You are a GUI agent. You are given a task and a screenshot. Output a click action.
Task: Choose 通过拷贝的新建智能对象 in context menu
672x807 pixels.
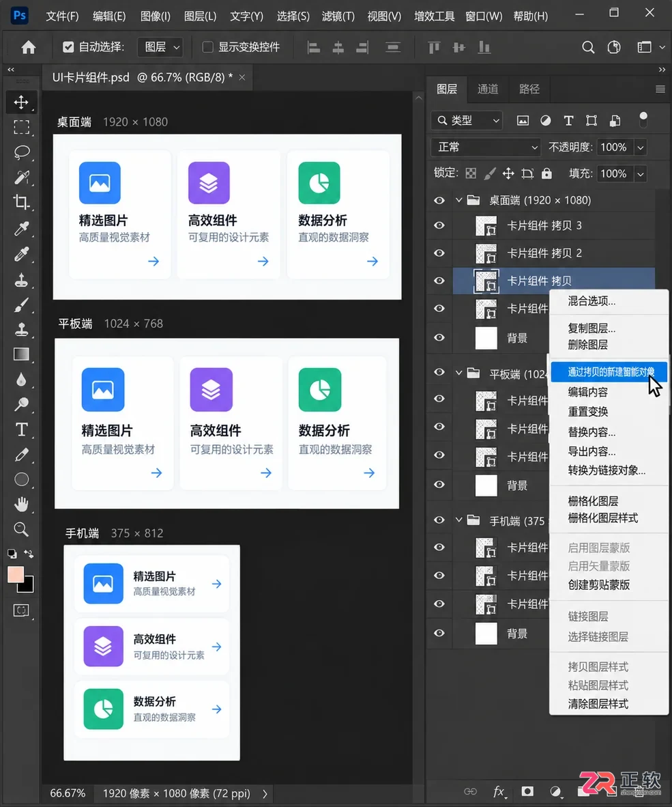pos(609,371)
